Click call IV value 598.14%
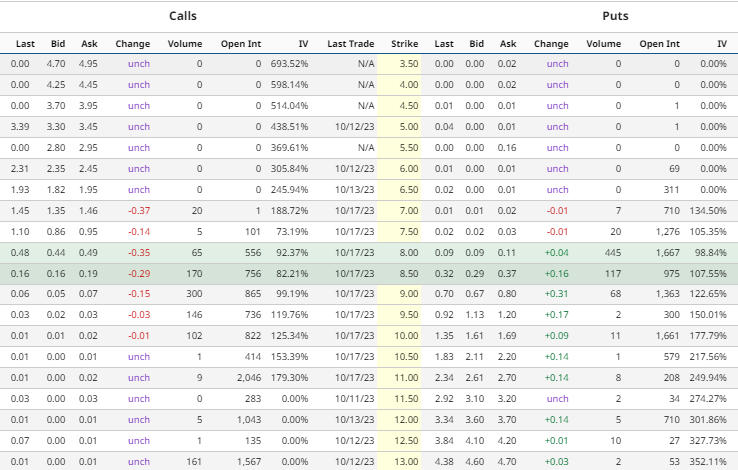The image size is (738, 470). (x=289, y=85)
